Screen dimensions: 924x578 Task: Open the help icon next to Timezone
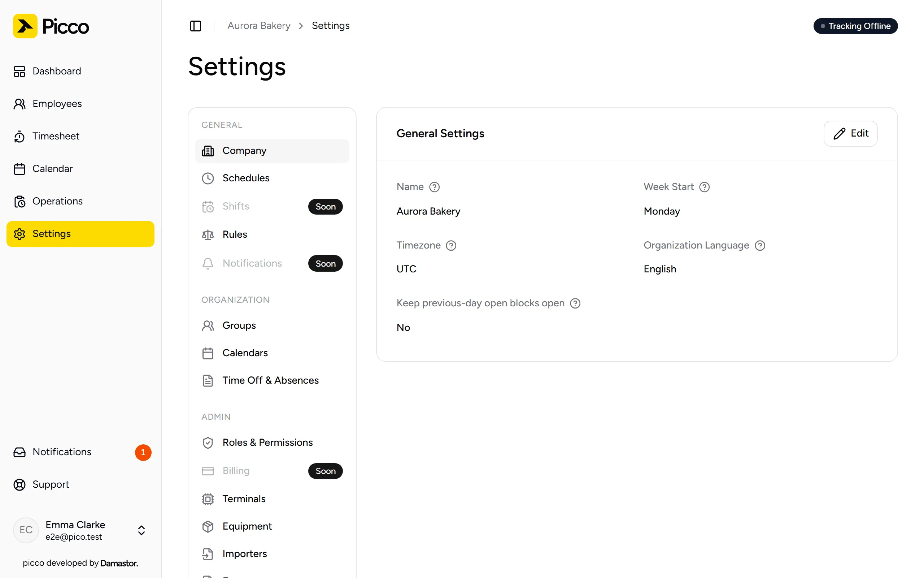[451, 245]
